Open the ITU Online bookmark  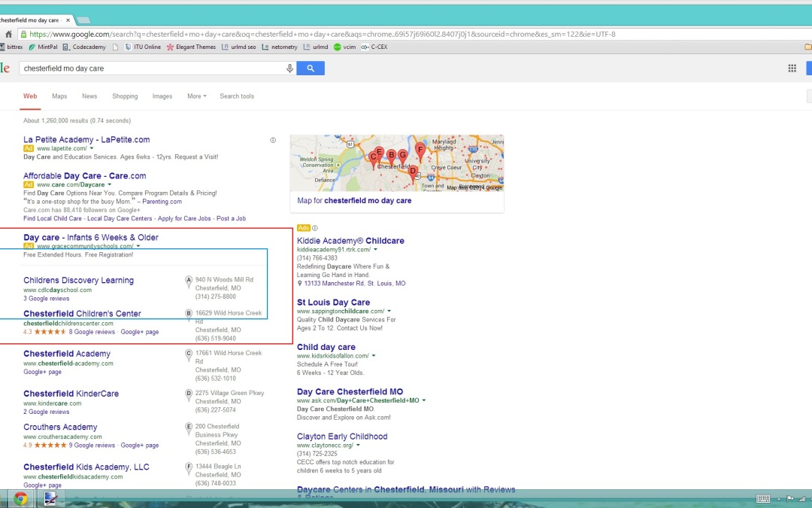pyautogui.click(x=143, y=47)
